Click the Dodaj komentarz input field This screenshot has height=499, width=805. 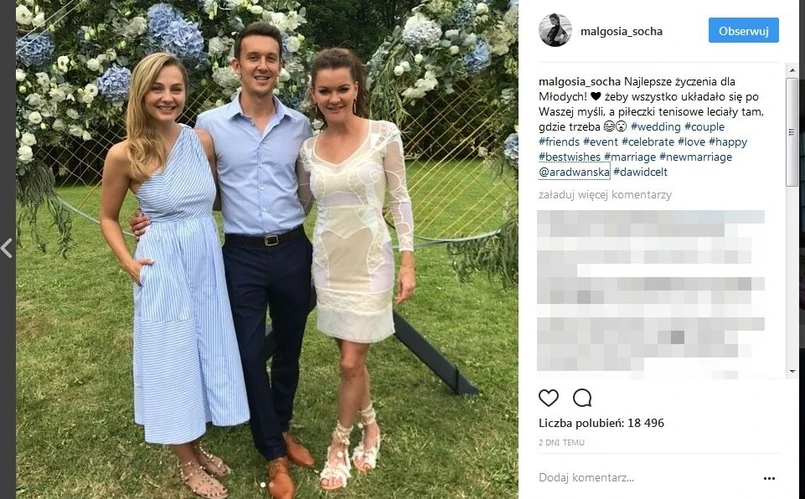(647, 478)
